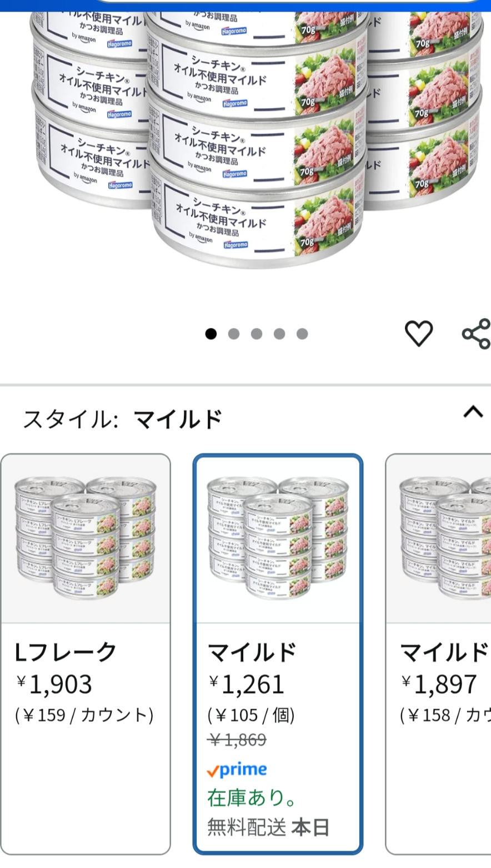Jump to fourth image carousel dot
Image resolution: width=491 pixels, height=868 pixels.
(x=279, y=334)
